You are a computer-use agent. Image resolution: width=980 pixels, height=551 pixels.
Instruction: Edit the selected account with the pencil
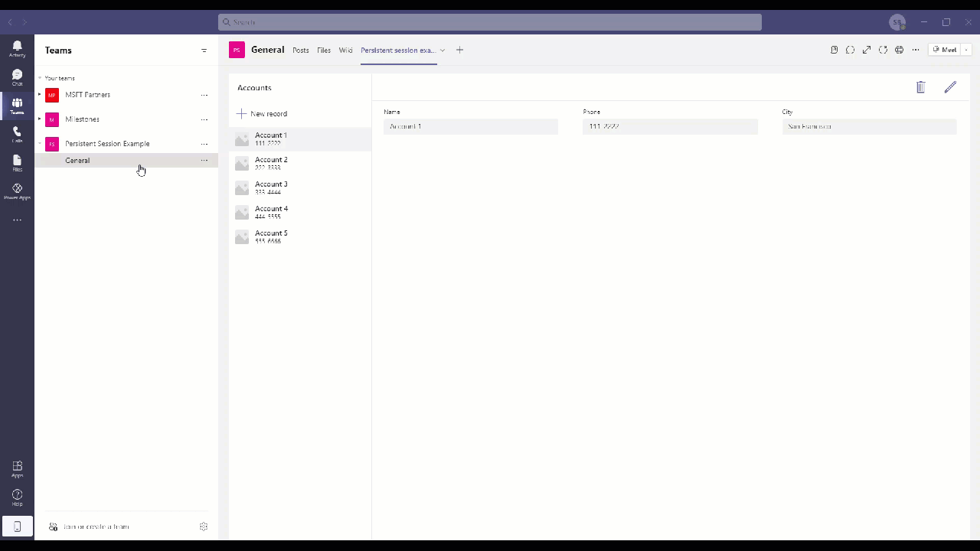(x=950, y=87)
